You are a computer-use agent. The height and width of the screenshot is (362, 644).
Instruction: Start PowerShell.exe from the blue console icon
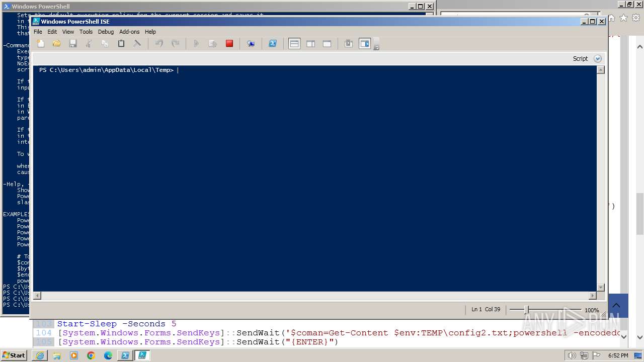click(x=272, y=44)
